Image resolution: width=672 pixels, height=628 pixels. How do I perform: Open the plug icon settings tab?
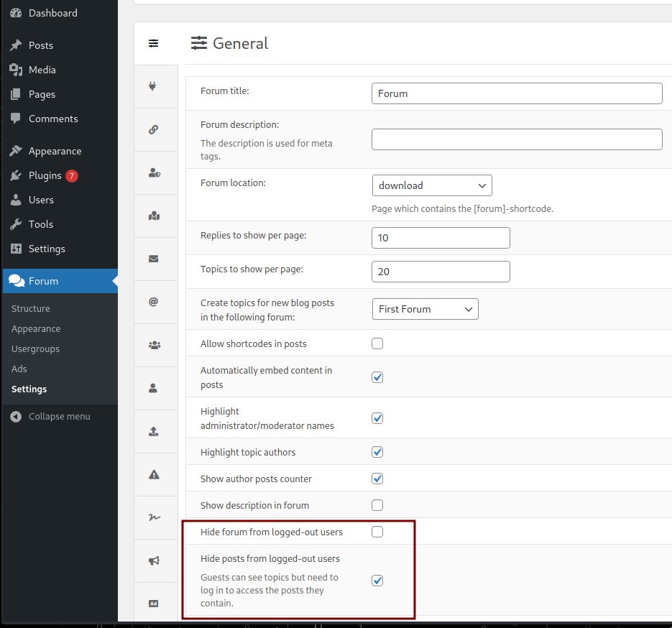coord(153,86)
